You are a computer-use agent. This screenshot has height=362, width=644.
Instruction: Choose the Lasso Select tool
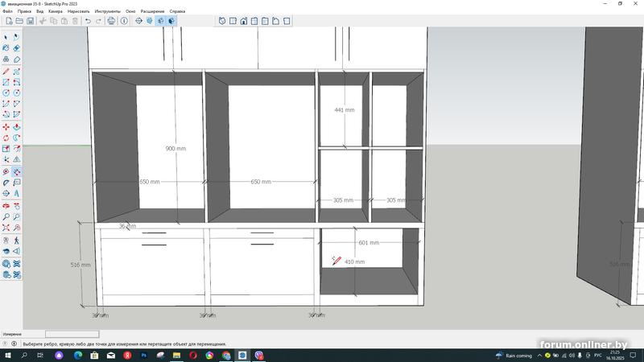coord(16,37)
